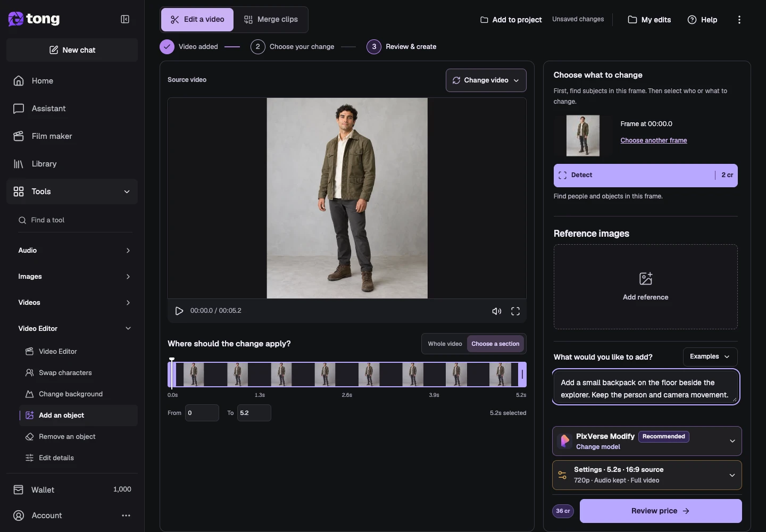766x532 pixels.
Task: Click the Detect button
Action: pos(645,176)
